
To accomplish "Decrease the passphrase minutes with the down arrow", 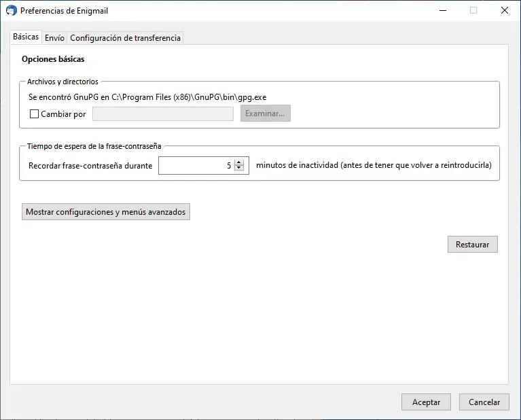I will [x=238, y=168].
